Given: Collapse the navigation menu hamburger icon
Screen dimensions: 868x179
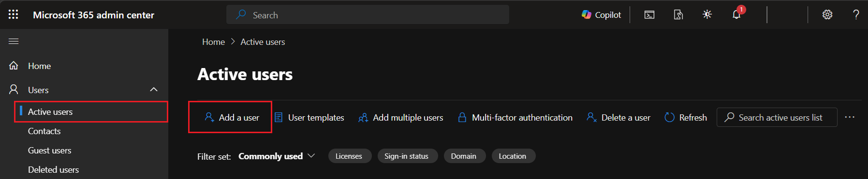Looking at the screenshot, I should pyautogui.click(x=14, y=41).
